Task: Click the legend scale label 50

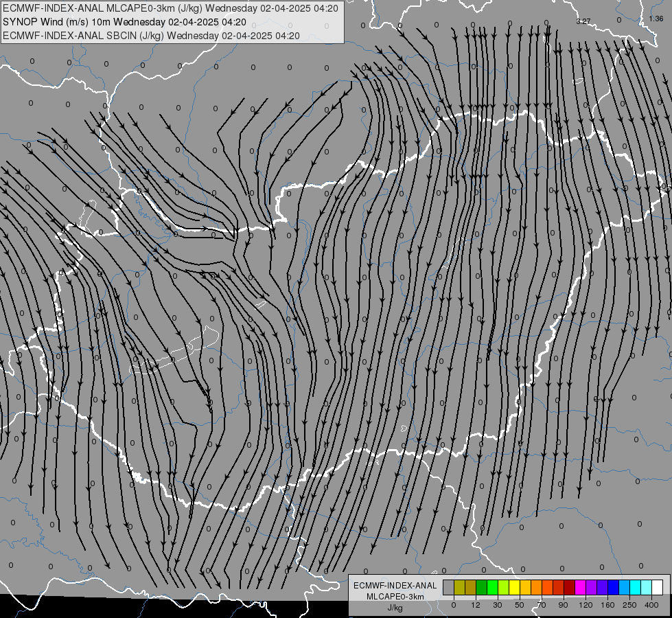Action: click(x=520, y=605)
